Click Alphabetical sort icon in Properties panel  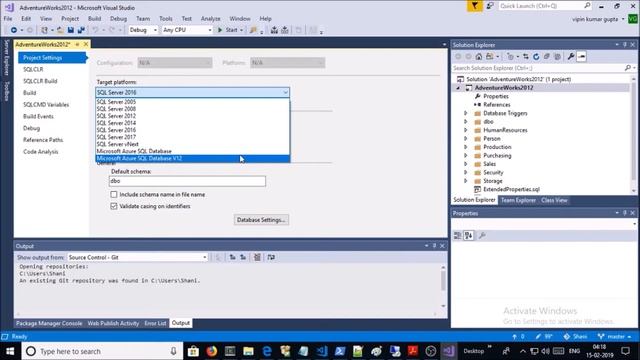(468, 235)
